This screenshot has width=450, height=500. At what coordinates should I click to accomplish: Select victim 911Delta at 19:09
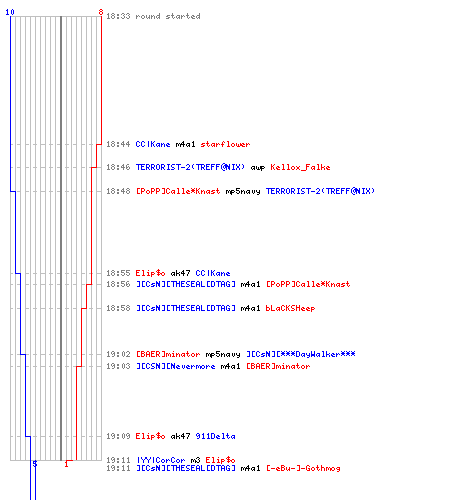[x=215, y=436]
